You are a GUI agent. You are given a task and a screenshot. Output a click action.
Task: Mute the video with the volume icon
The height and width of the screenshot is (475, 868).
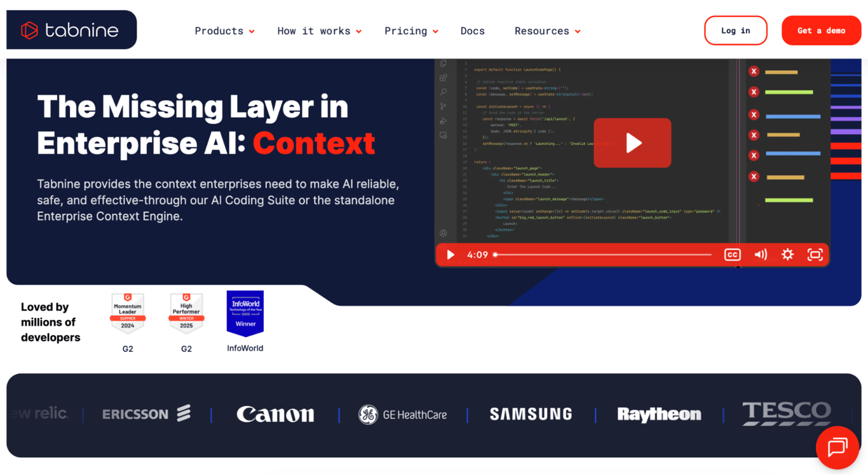coord(761,254)
